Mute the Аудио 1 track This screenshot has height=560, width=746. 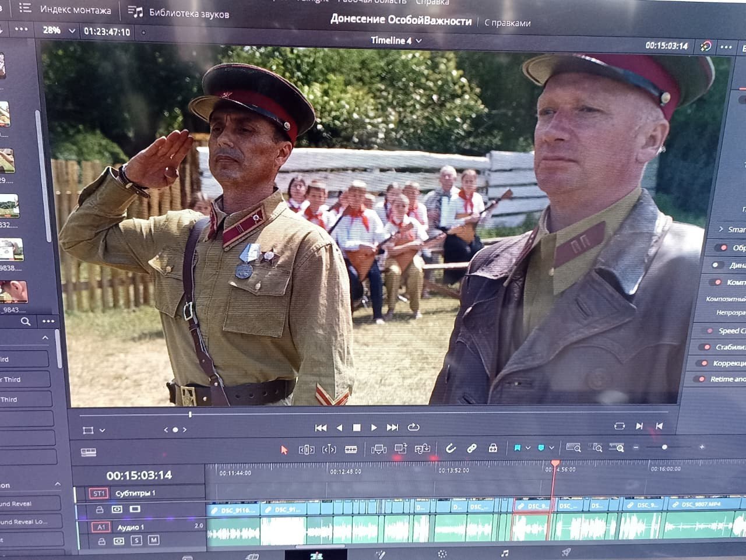click(153, 540)
